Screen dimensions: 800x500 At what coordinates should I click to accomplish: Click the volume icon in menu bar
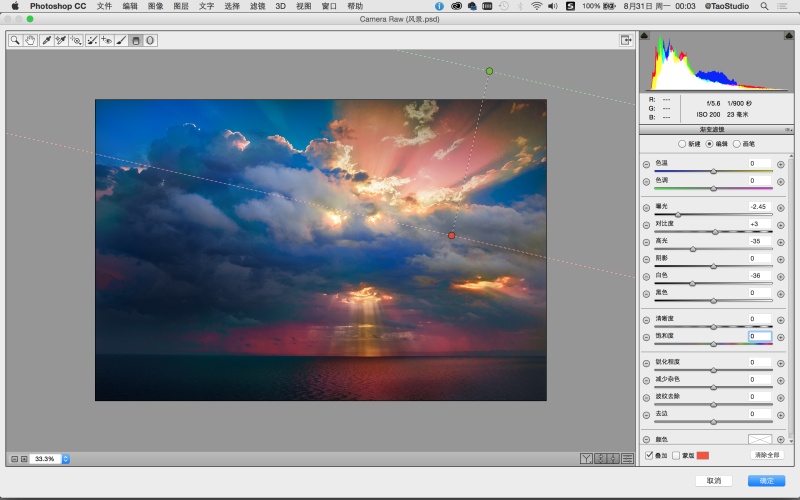[553, 6]
